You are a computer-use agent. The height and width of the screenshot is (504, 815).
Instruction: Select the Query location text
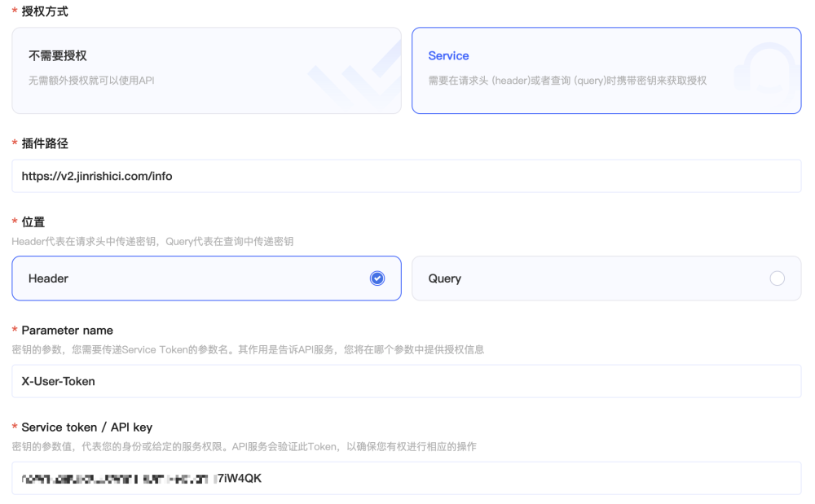[444, 278]
